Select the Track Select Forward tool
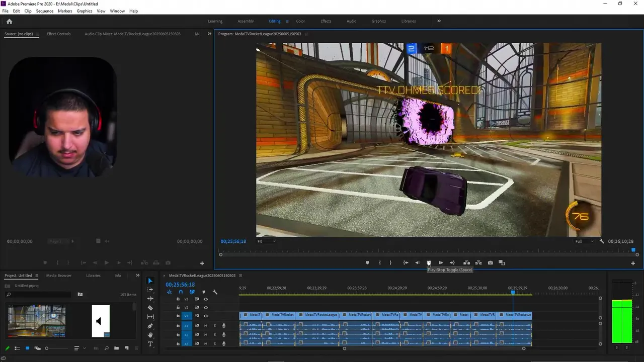Viewport: 644px width, 362px height. pyautogui.click(x=150, y=290)
